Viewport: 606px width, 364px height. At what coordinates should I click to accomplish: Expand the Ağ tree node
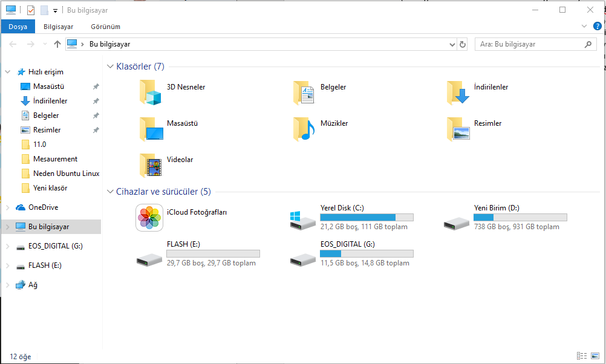(x=7, y=285)
